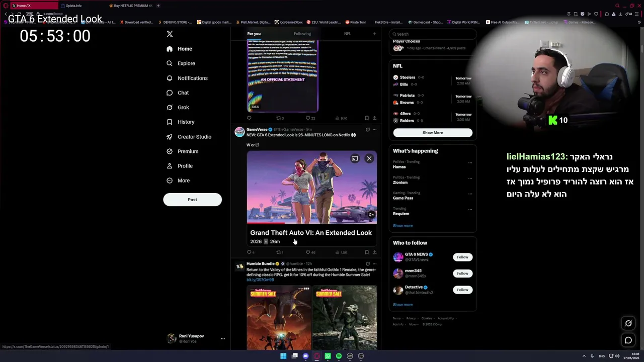Open Creator Studio
The width and height of the screenshot is (644, 362).
[x=189, y=137]
